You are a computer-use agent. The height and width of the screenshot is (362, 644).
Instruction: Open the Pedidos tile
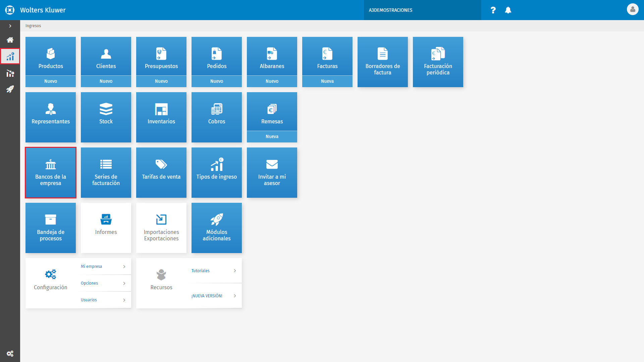(217, 56)
